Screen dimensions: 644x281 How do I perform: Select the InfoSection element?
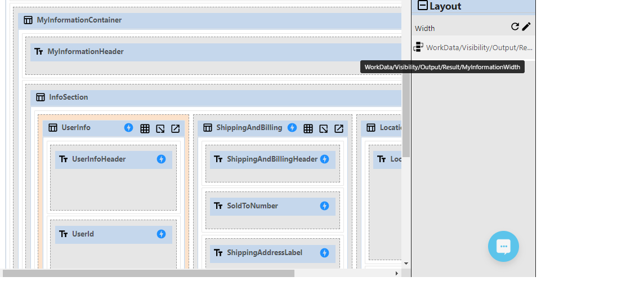click(216, 98)
